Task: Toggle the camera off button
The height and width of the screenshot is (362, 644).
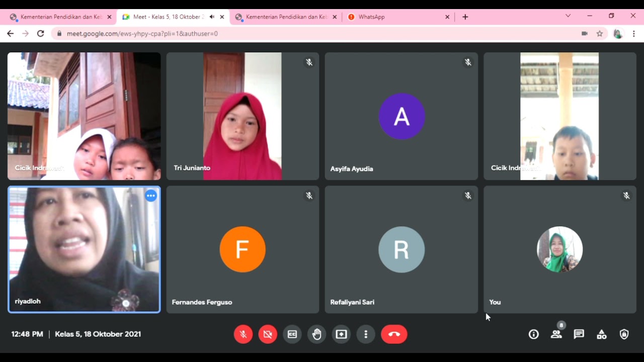Action: coord(268,334)
